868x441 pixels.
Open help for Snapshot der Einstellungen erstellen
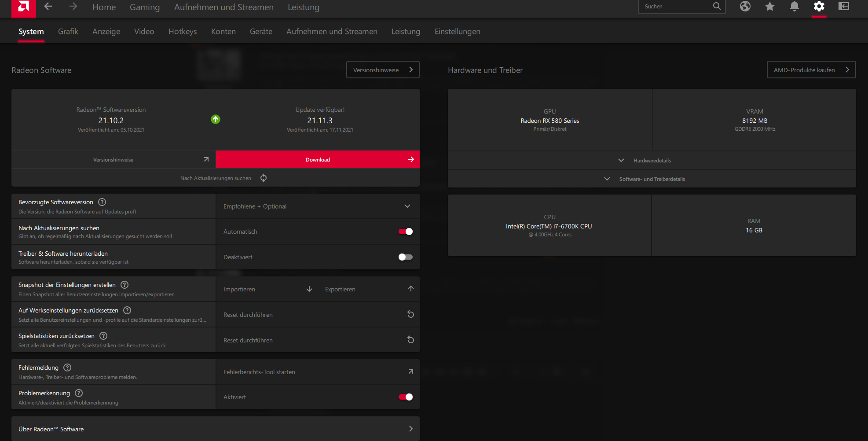click(125, 285)
